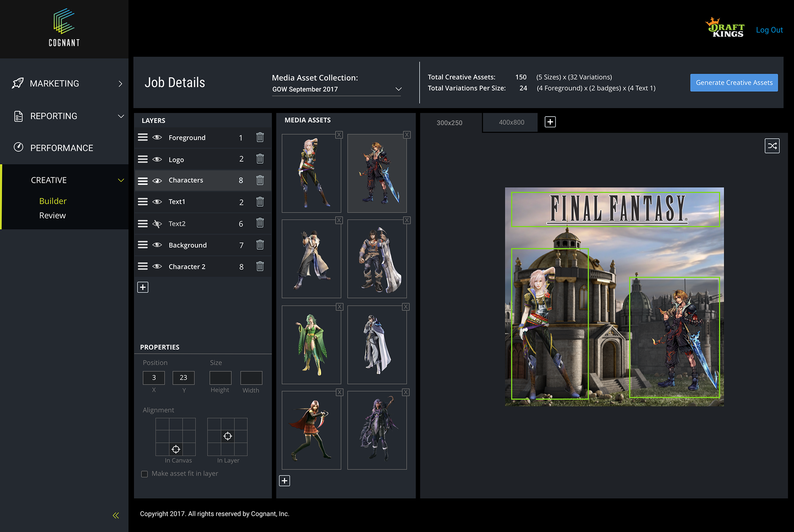This screenshot has width=794, height=532.
Task: Switch to the 400x800 size tab
Action: [x=511, y=122]
